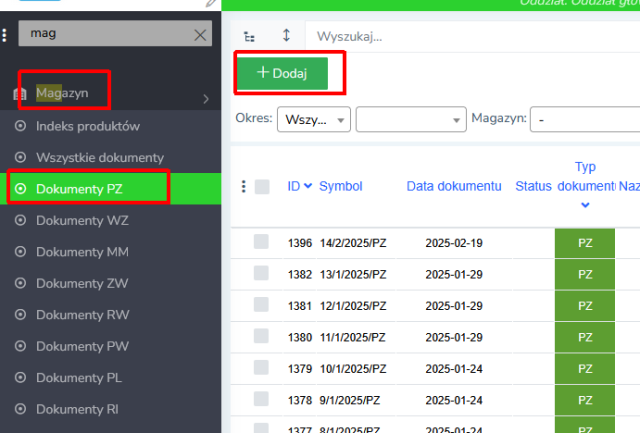Click the arrow under Typ dokumentu header
The height and width of the screenshot is (433, 640).
[x=585, y=205]
